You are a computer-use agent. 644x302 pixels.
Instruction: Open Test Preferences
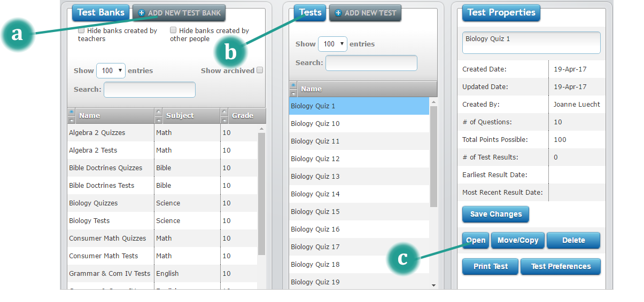[561, 266]
